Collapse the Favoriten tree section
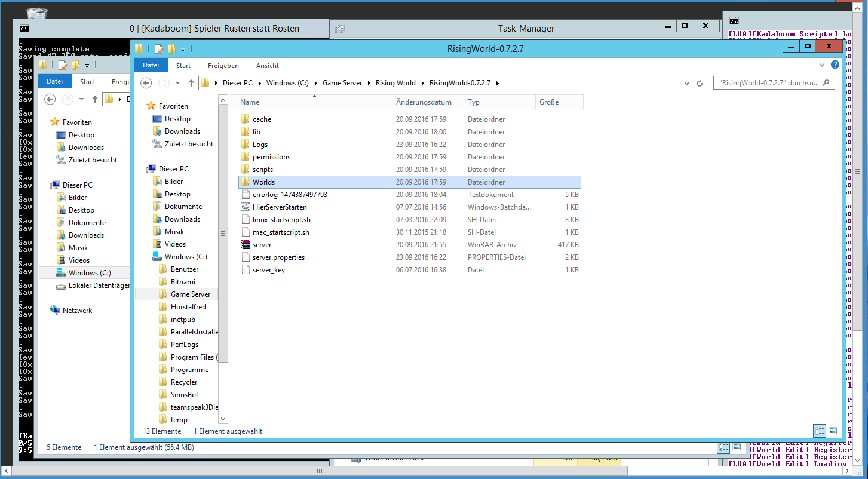This screenshot has height=479, width=868. (x=143, y=106)
